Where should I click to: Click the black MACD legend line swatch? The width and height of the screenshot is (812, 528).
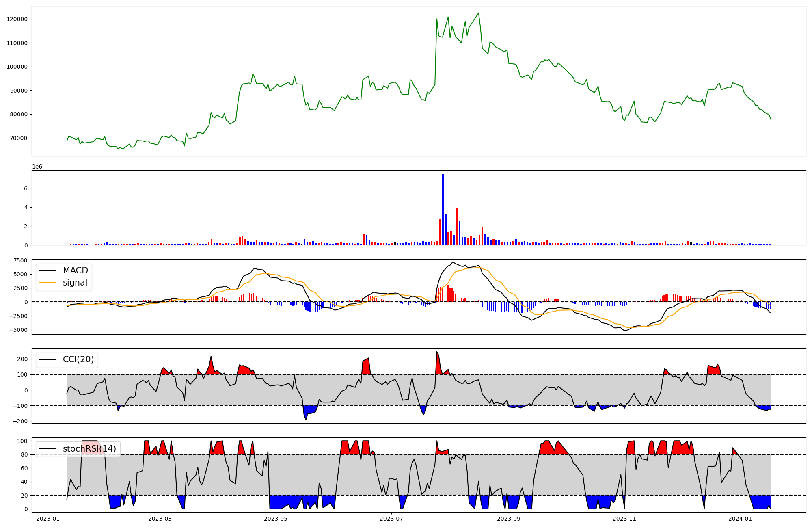pos(48,270)
